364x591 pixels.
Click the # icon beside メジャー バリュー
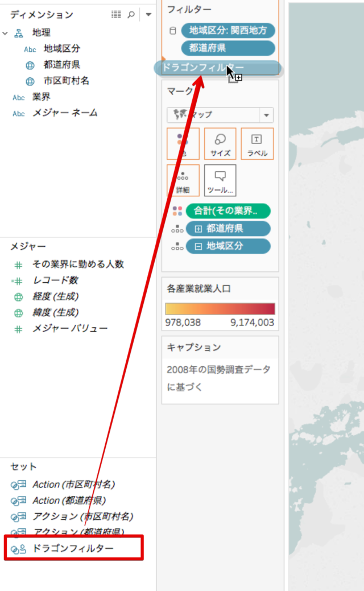point(18,329)
